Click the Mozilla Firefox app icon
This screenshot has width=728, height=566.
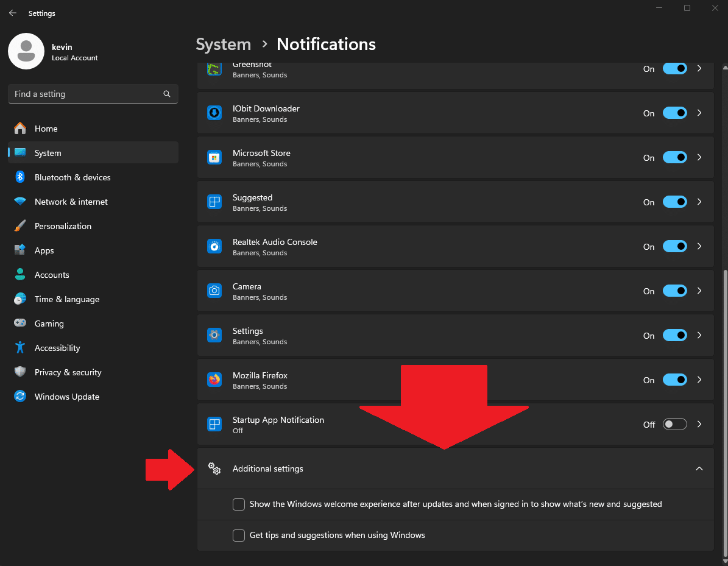[214, 380]
